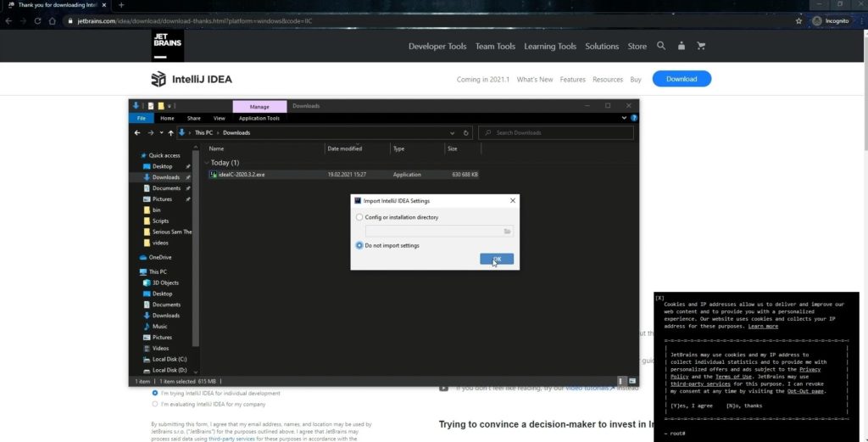The height and width of the screenshot is (442, 868).
Task: Open the shopping cart icon
Action: (701, 46)
